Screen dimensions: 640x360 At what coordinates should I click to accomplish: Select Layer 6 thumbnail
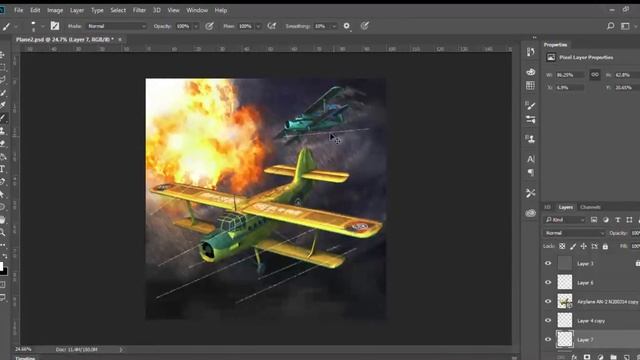pos(565,282)
